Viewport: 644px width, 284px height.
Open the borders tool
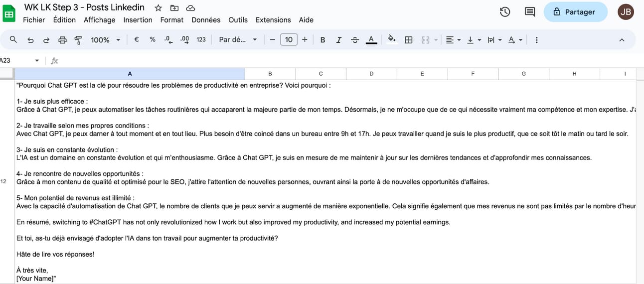pos(409,40)
